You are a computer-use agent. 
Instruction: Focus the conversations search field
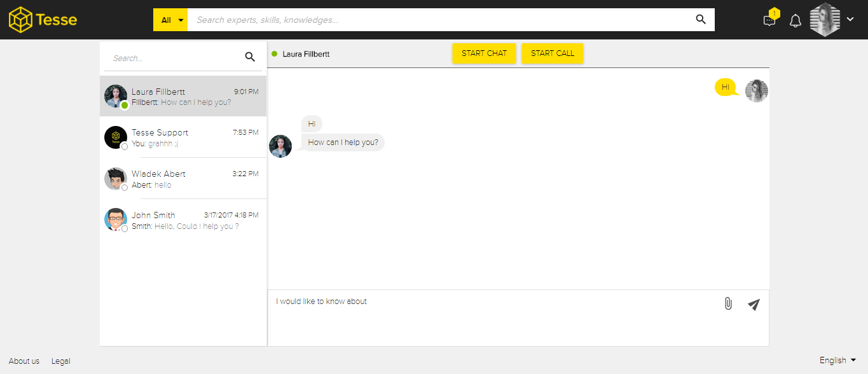pyautogui.click(x=174, y=58)
